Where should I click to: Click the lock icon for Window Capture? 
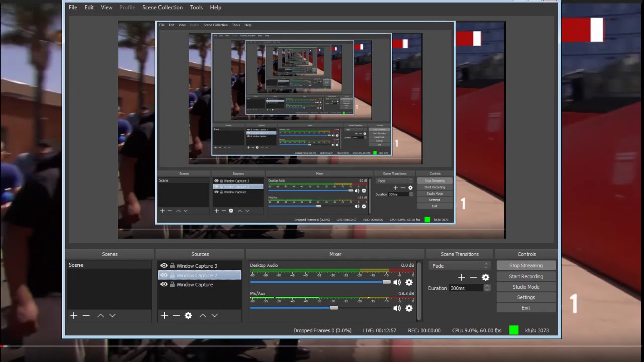click(x=172, y=284)
